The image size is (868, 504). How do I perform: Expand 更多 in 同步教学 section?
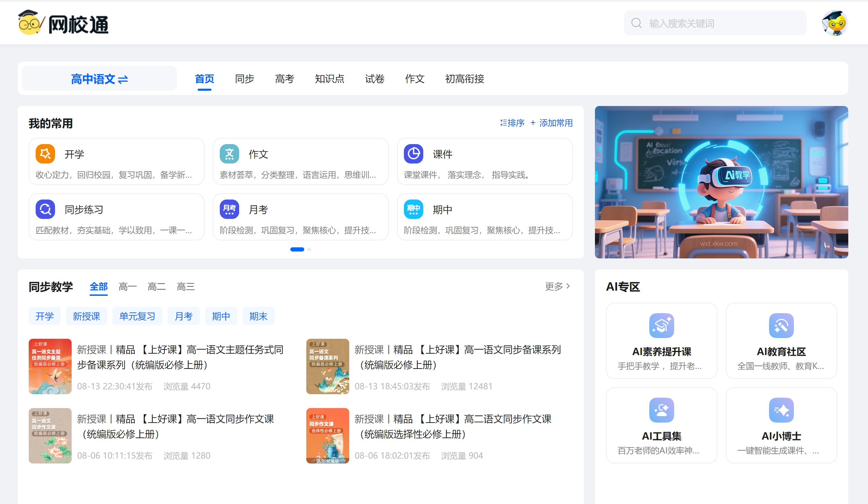coord(557,286)
